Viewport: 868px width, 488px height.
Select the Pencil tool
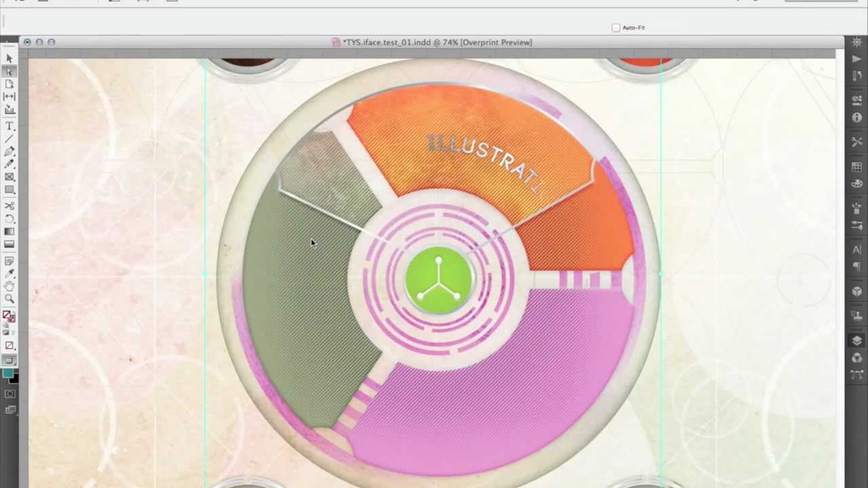(x=9, y=164)
